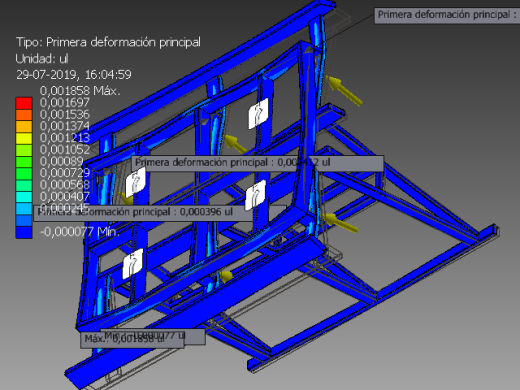Click the legend value '0,000729'
Image resolution: width=520 pixels, height=390 pixels.
pos(65,173)
